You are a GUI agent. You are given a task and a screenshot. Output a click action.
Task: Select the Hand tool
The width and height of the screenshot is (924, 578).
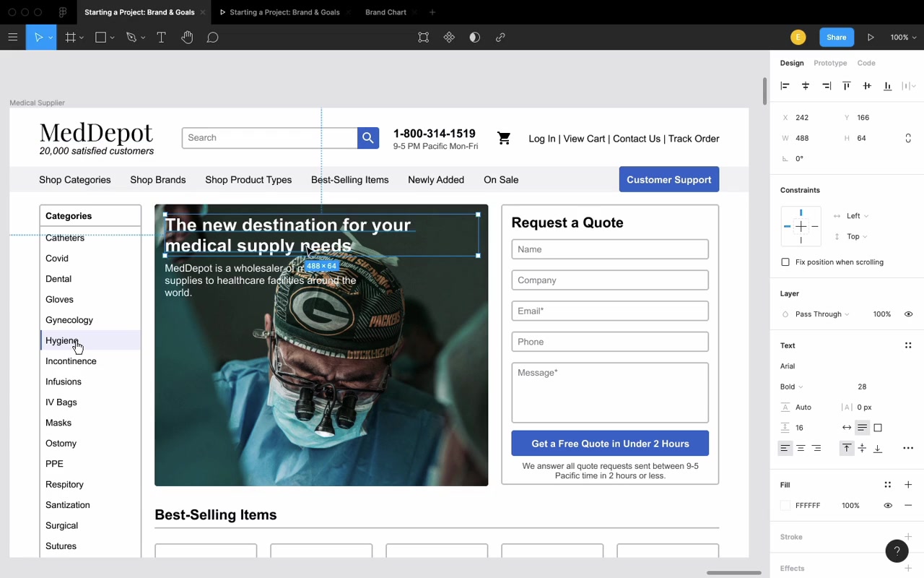tap(187, 38)
